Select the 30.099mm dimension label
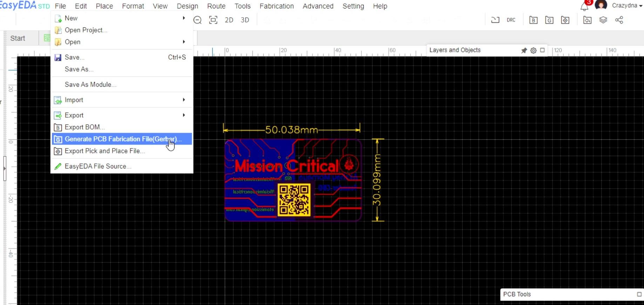The image size is (644, 305). pos(377,180)
